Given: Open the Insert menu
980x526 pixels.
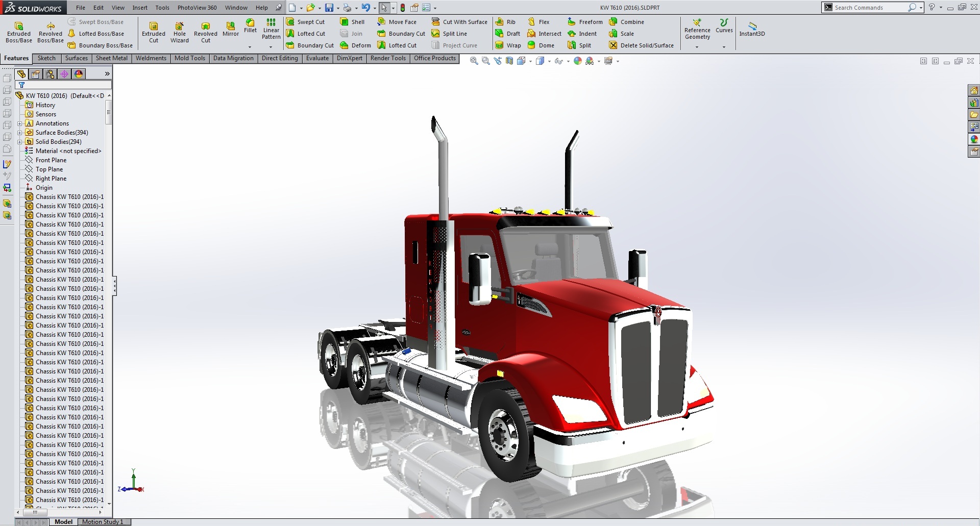Looking at the screenshot, I should [x=140, y=8].
